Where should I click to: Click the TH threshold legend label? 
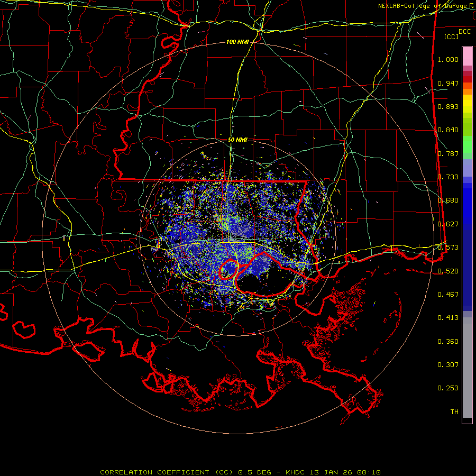point(454,412)
